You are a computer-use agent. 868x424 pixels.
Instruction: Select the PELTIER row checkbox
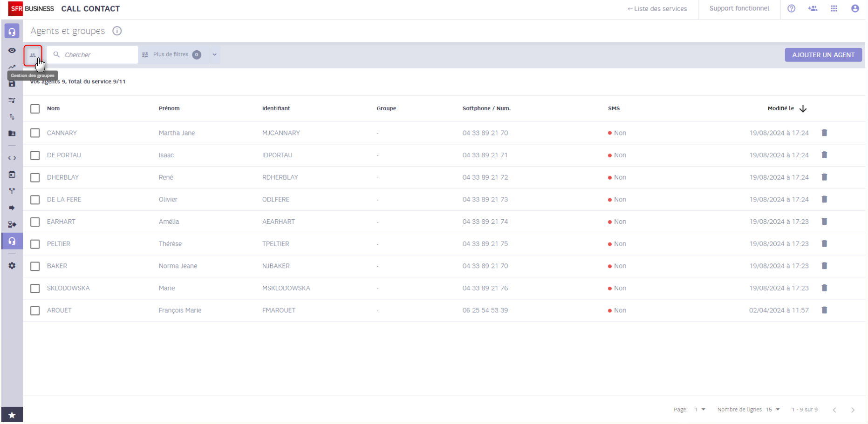pos(35,244)
